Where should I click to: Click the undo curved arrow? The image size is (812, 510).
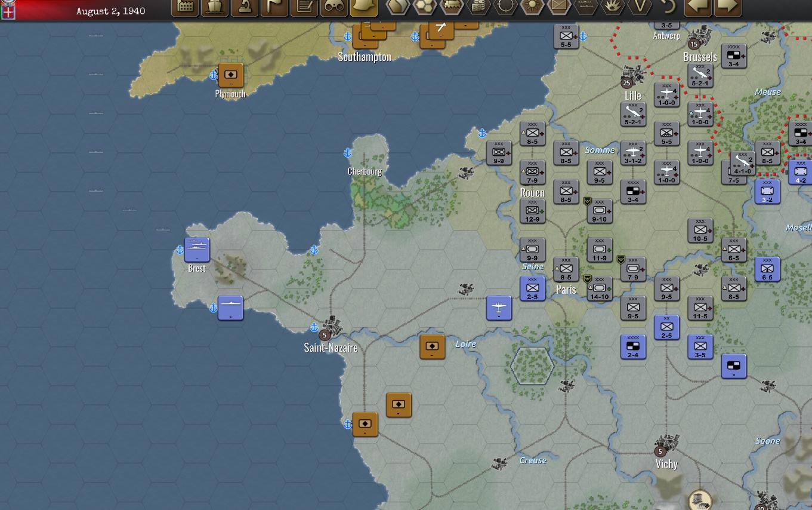coord(668,7)
